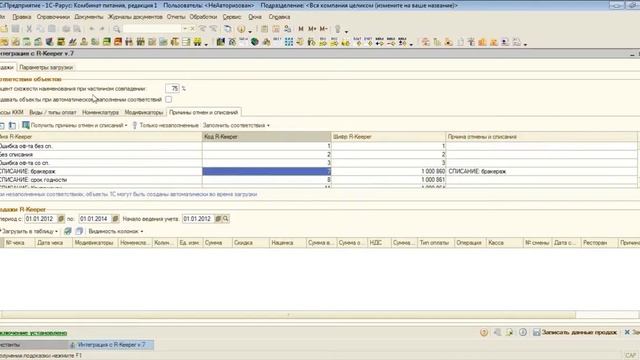Click the toolbar search text field

pyautogui.click(x=152, y=29)
